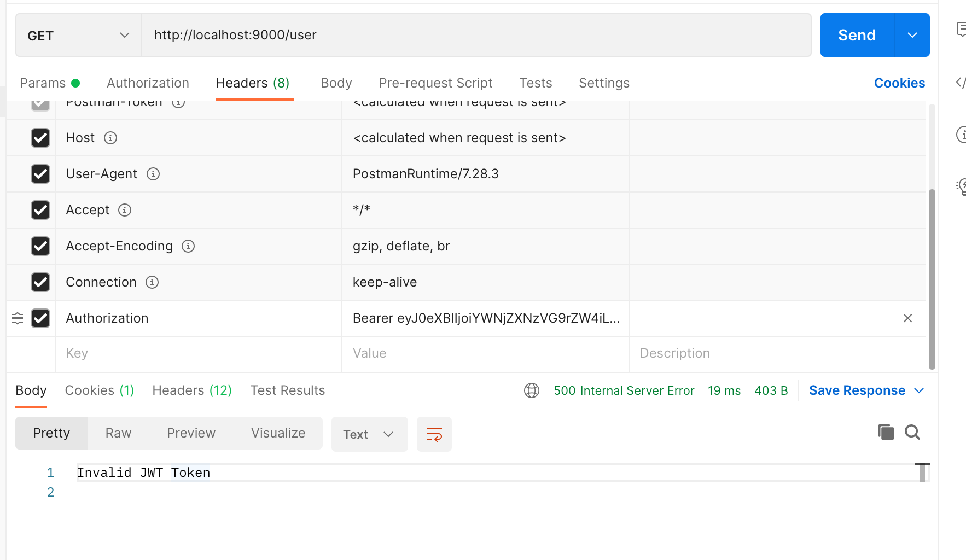Open the GET method dropdown
This screenshot has height=560, width=966.
coord(79,36)
